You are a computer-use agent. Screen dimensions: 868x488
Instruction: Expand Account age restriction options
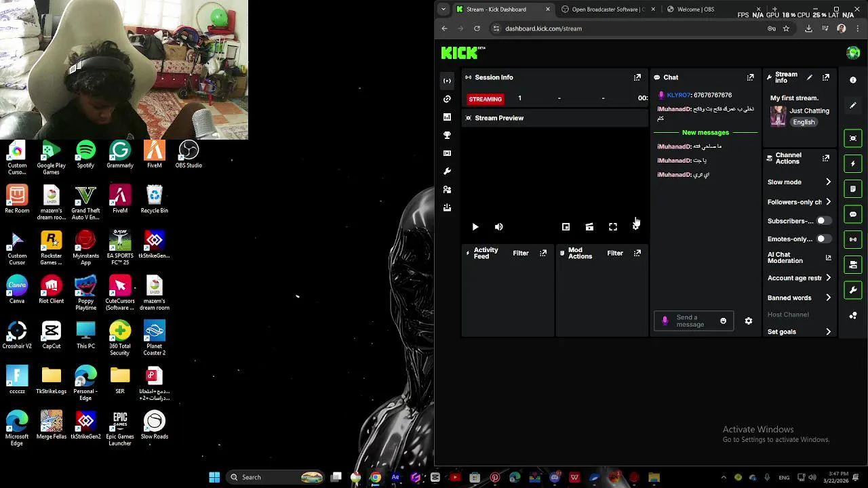828,278
